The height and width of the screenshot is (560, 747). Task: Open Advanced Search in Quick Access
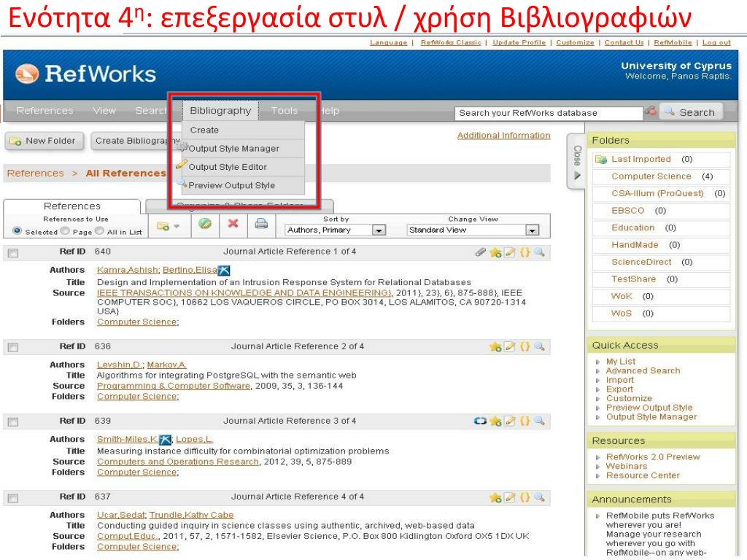tap(643, 370)
